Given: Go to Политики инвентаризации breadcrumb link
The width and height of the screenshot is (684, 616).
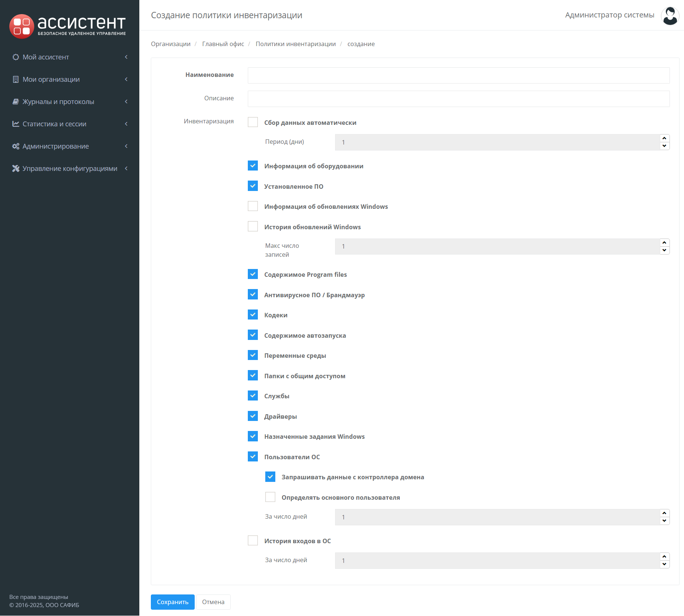Looking at the screenshot, I should (x=295, y=44).
